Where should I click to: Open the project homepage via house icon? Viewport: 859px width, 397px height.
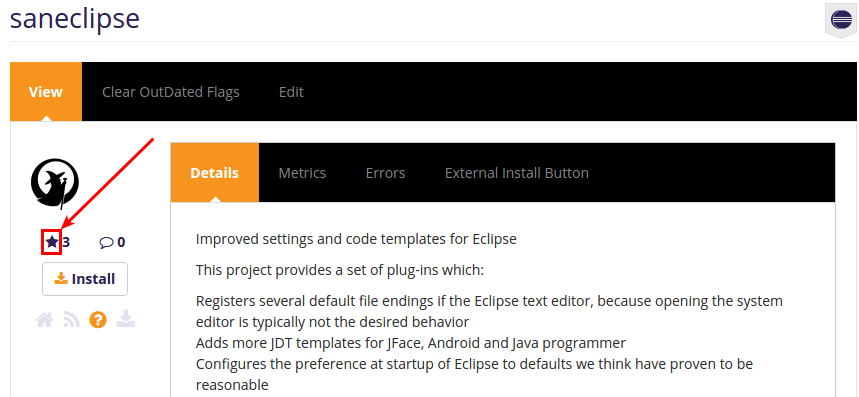point(45,320)
